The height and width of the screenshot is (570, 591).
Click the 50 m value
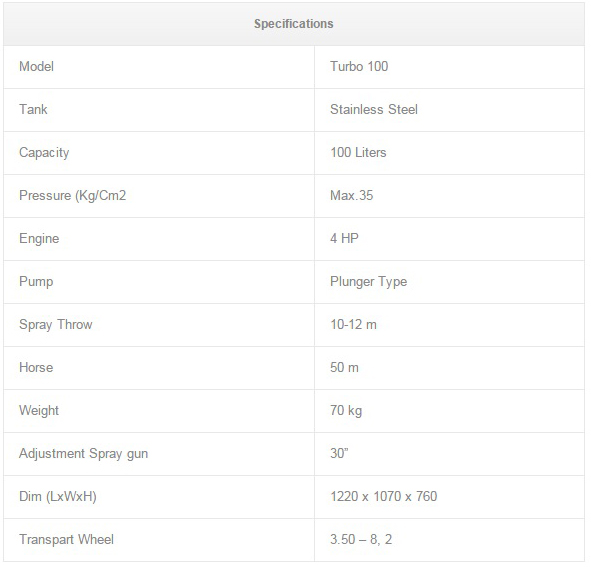pos(344,368)
